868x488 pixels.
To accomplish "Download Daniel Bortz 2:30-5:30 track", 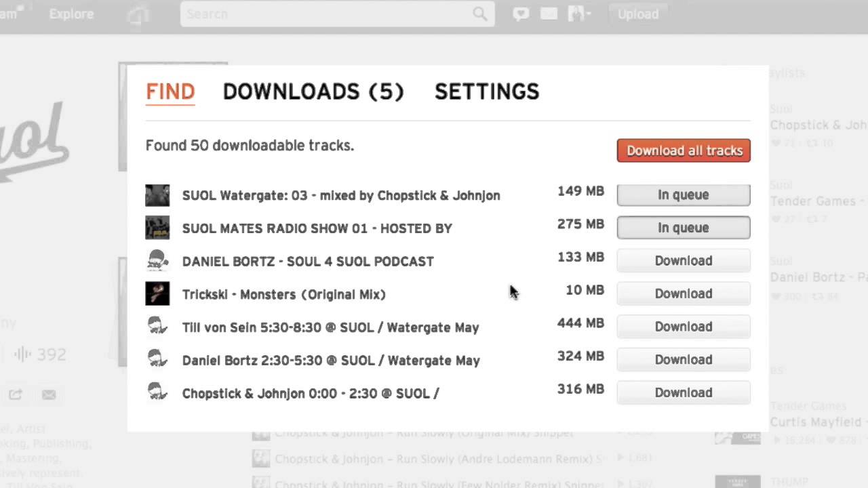I will coord(684,359).
